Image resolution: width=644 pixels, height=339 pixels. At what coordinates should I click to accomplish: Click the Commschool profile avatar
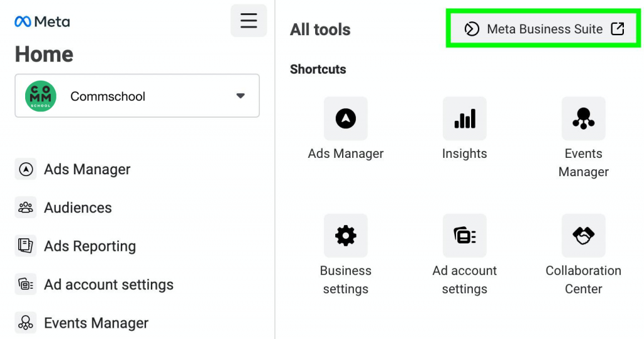[x=41, y=96]
